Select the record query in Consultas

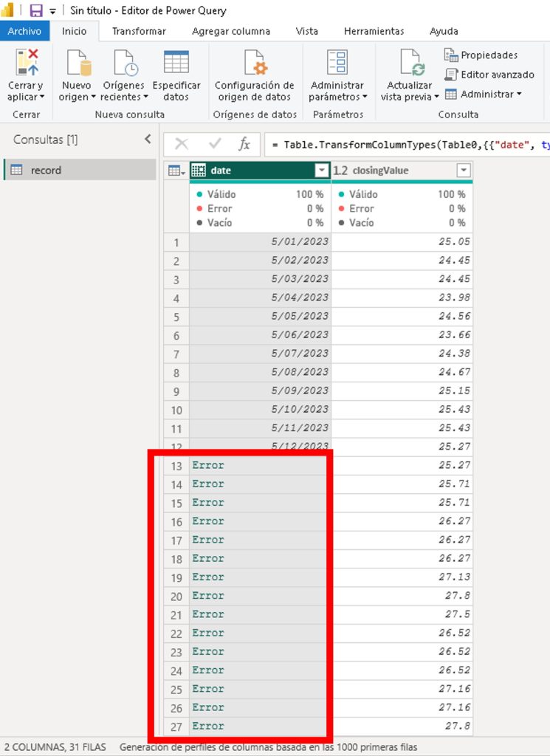(46, 170)
